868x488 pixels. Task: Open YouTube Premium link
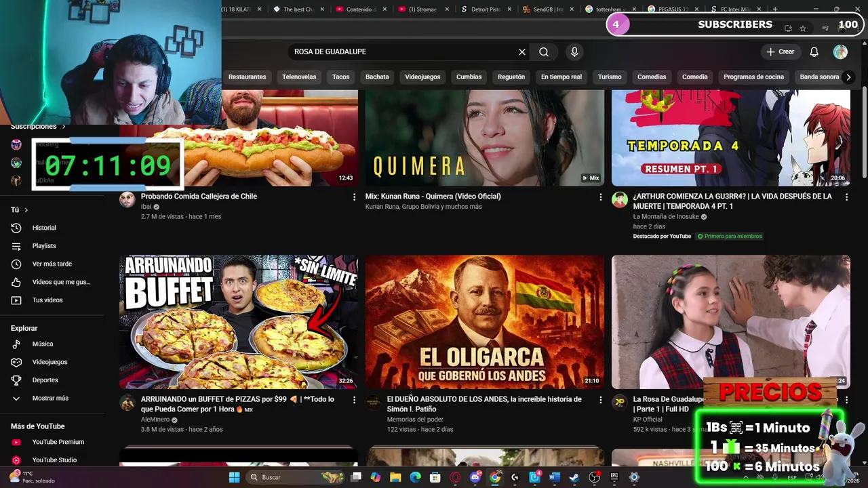[58, 442]
